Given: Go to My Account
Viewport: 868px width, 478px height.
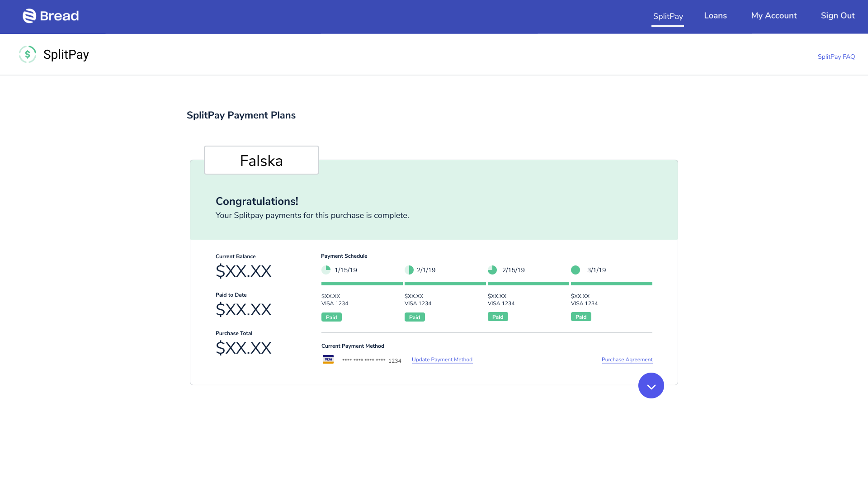Looking at the screenshot, I should pyautogui.click(x=774, y=16).
